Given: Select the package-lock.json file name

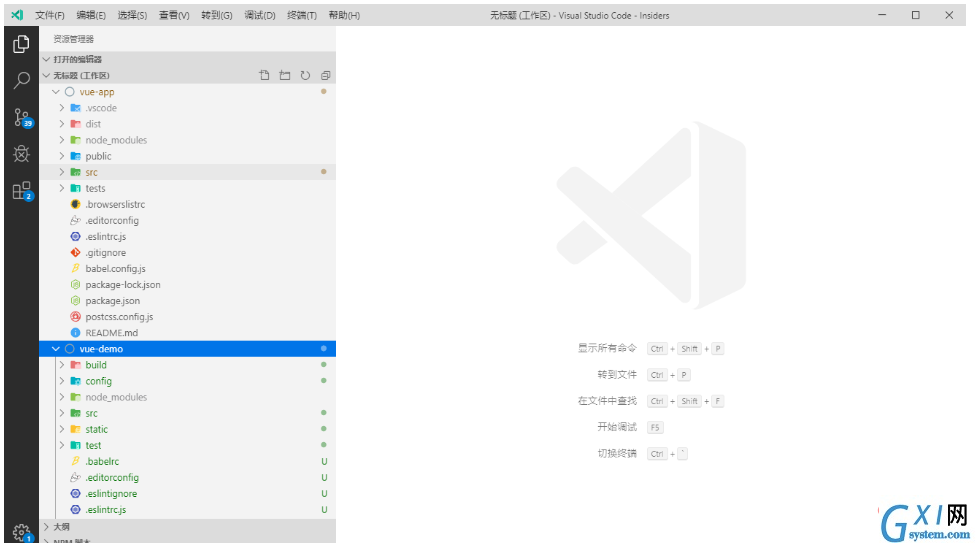Looking at the screenshot, I should tap(123, 284).
